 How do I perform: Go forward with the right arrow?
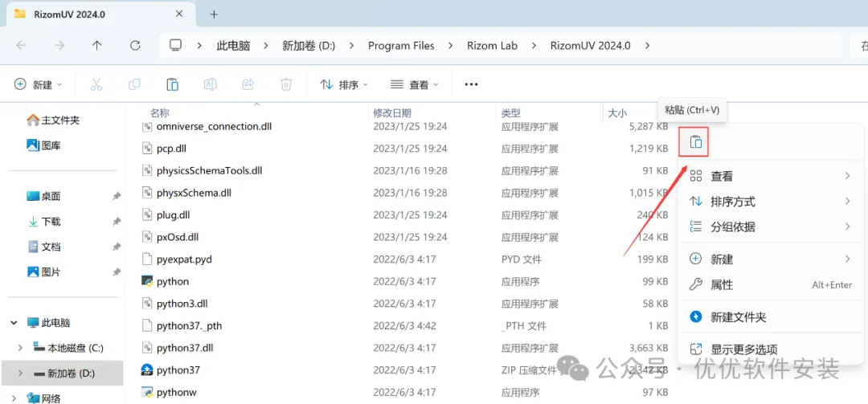click(x=59, y=46)
